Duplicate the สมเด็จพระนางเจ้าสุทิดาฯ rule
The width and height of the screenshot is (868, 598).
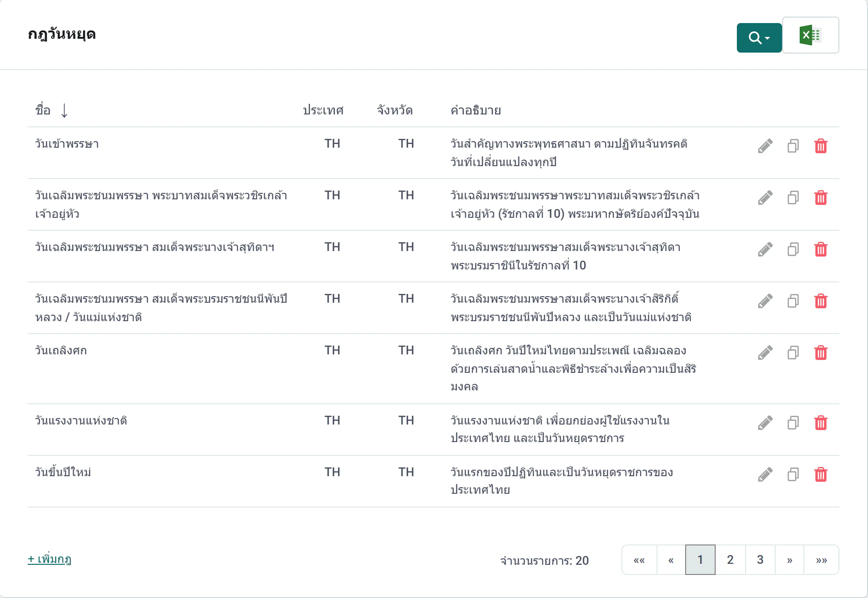pyautogui.click(x=793, y=249)
